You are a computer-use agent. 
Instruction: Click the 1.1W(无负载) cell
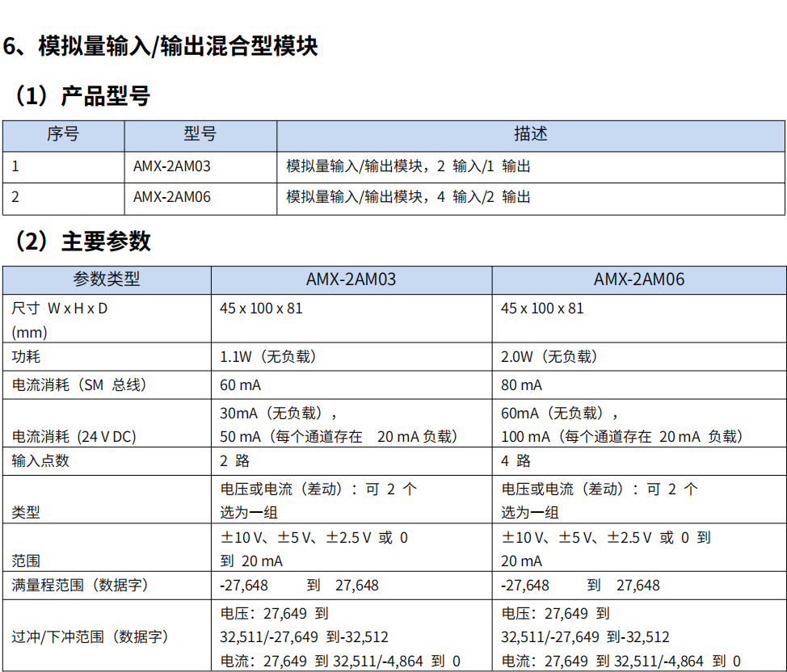pyautogui.click(x=268, y=357)
